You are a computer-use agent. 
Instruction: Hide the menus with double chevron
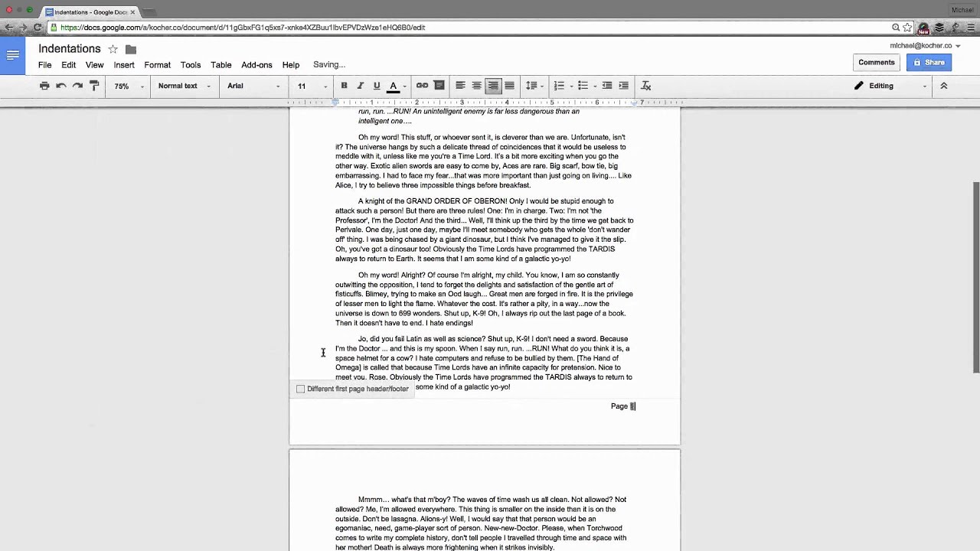click(943, 86)
